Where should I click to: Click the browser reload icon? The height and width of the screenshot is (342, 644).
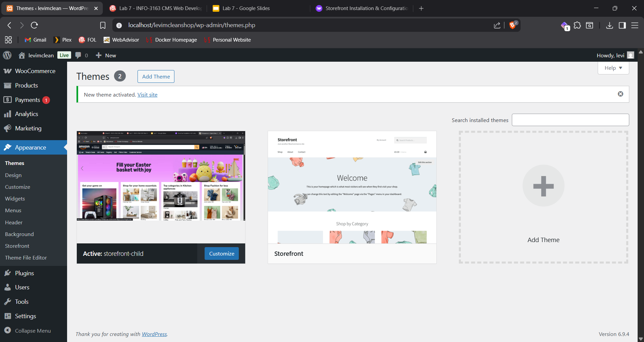[34, 25]
